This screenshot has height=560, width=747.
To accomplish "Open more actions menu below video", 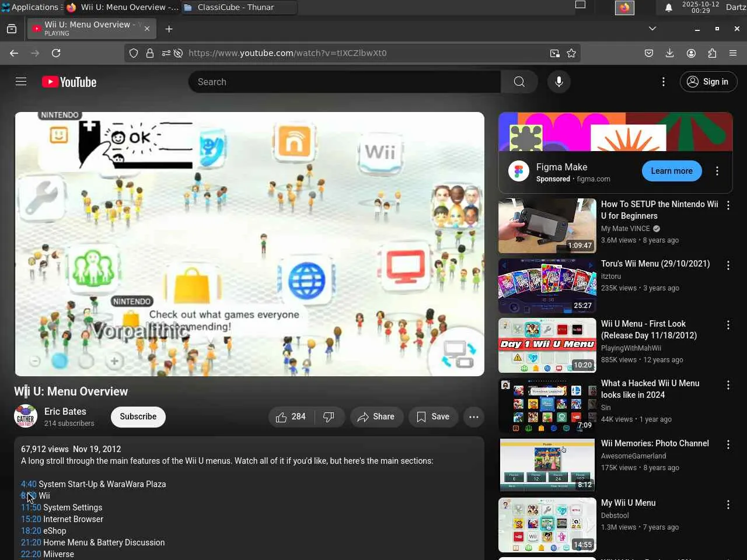I will tap(474, 416).
